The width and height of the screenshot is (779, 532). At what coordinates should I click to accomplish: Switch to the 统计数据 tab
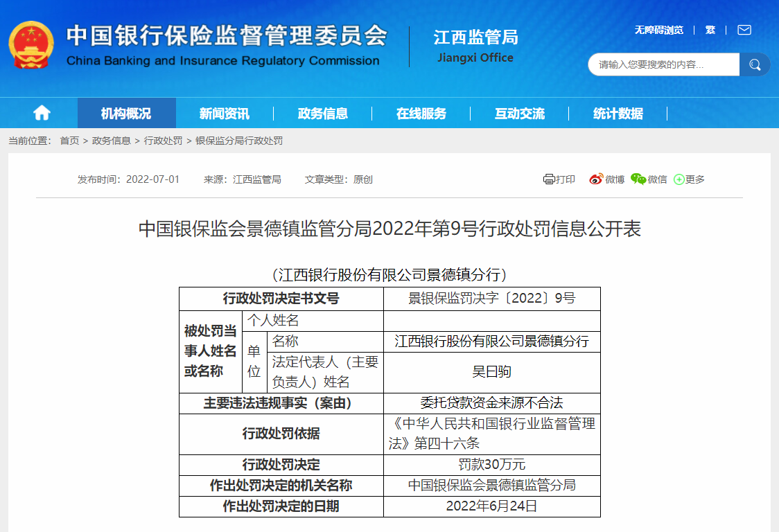pos(616,112)
